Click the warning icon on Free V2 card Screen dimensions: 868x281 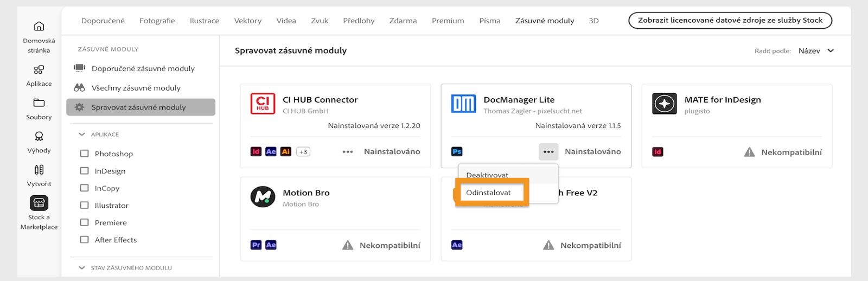pos(548,245)
